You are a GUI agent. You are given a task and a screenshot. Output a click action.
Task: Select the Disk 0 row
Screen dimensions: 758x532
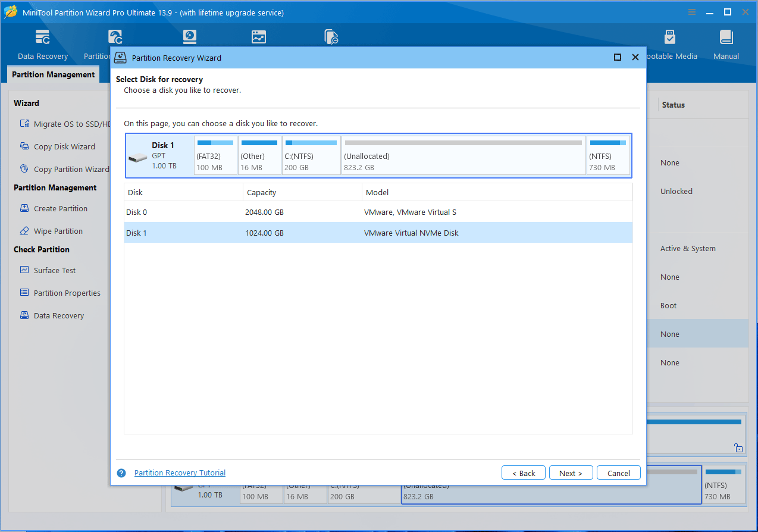tap(378, 212)
